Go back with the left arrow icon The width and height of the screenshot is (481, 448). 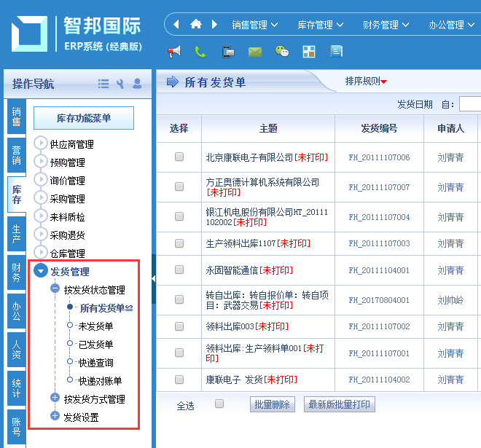coord(176,24)
